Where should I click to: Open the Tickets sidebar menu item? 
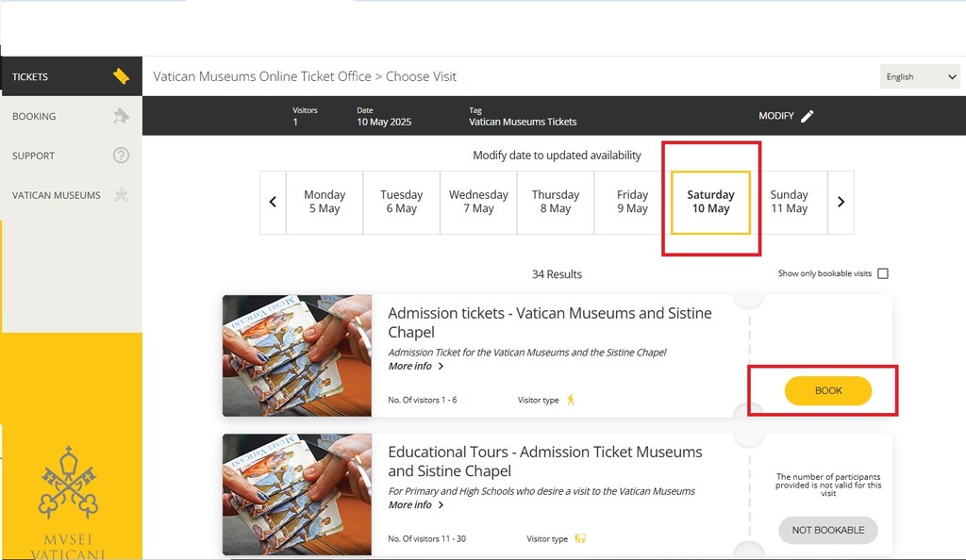pyautogui.click(x=72, y=76)
